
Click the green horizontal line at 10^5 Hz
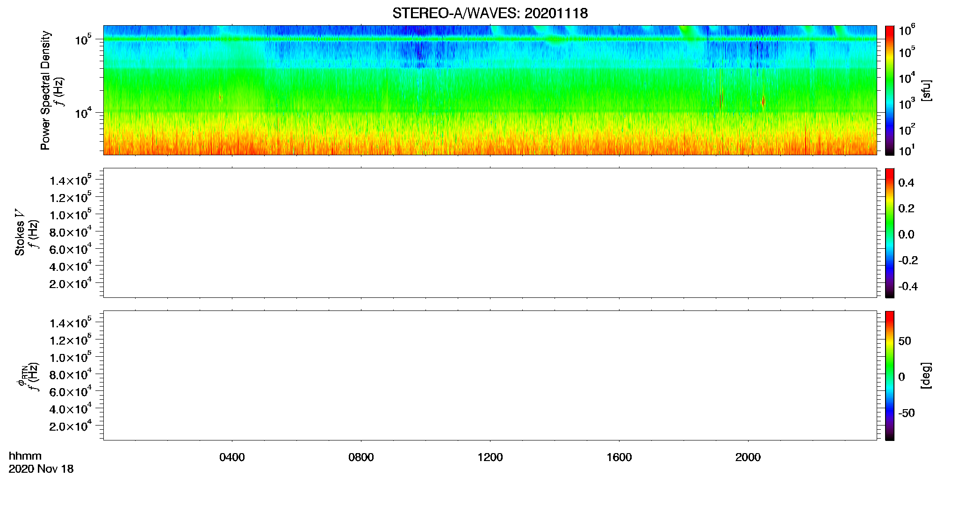click(x=490, y=39)
